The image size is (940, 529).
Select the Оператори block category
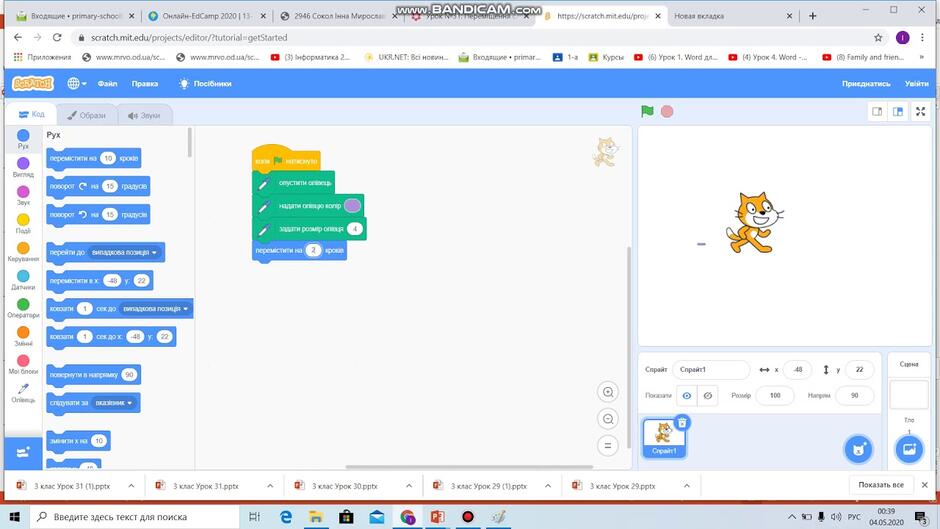point(23,308)
